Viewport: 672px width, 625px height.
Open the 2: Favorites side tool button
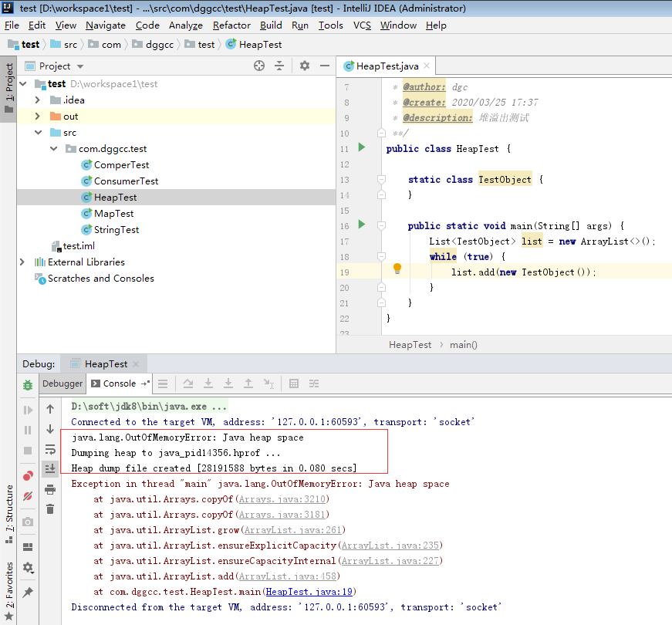(9, 591)
